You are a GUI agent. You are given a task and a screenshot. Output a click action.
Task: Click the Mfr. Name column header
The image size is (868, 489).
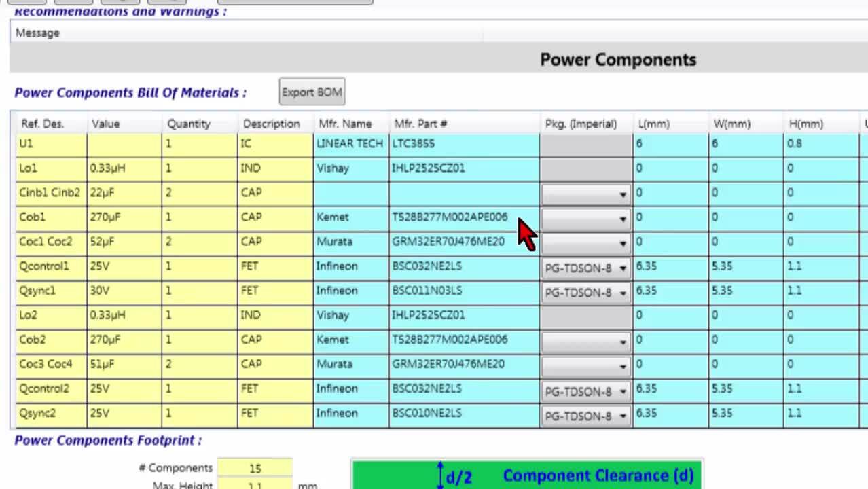click(x=350, y=124)
